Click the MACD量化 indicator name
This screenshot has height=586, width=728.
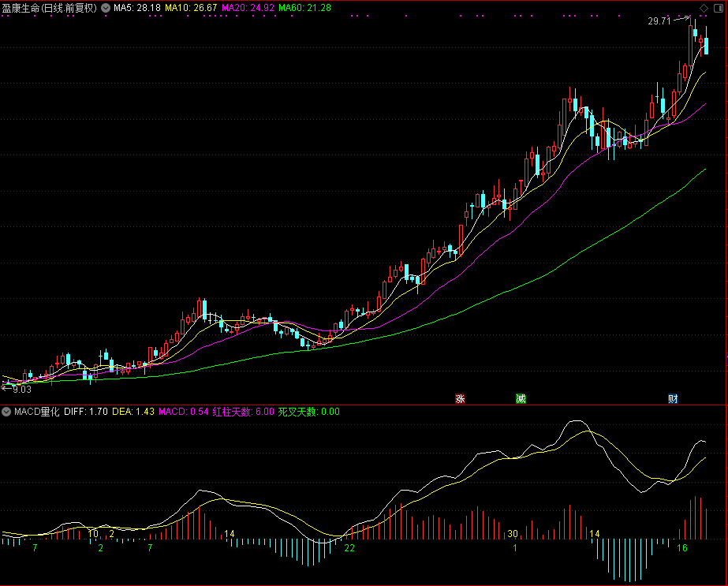click(x=37, y=412)
